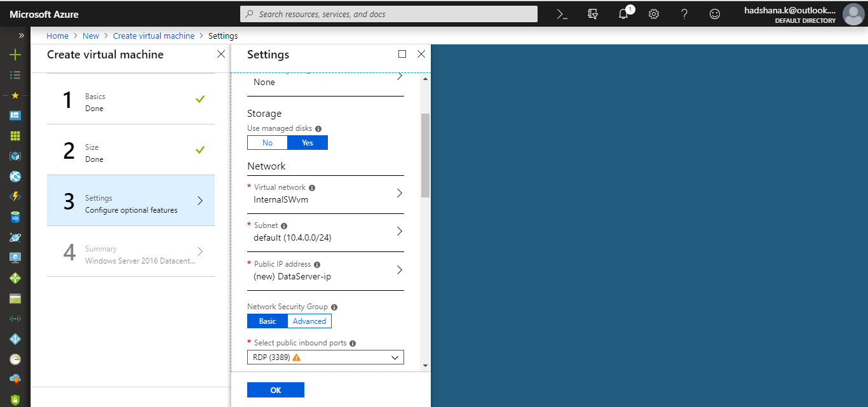Image resolution: width=868 pixels, height=407 pixels.
Task: Open Storage accounts icon in sidebar
Action: [x=15, y=298]
